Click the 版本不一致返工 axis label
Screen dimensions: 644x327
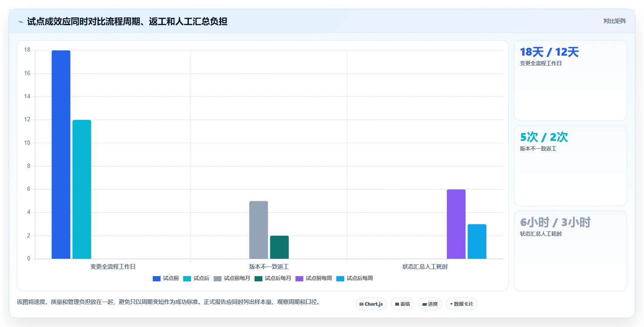pos(269,267)
